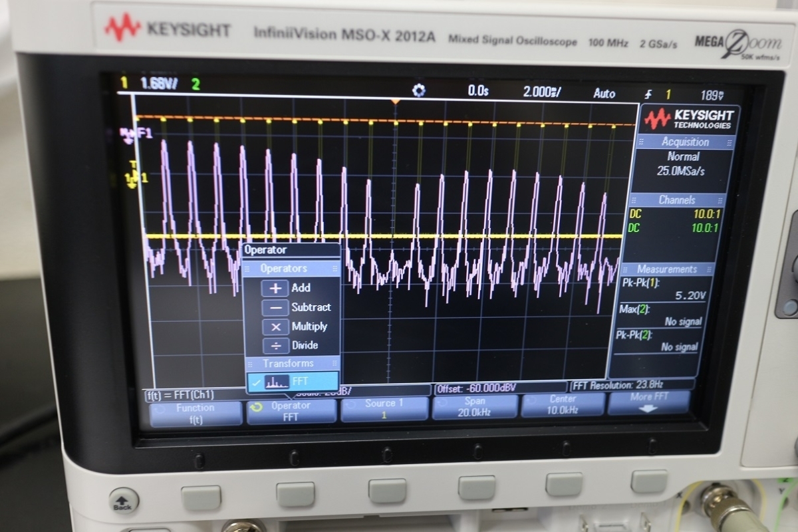The width and height of the screenshot is (798, 532).
Task: Click the f(t) = FFT(Ch1) label
Action: click(181, 395)
